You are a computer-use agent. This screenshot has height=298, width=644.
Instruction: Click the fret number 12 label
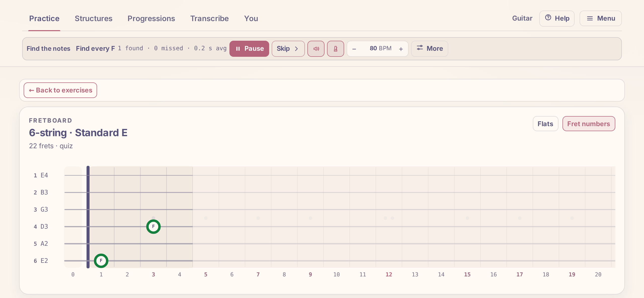[389, 275]
